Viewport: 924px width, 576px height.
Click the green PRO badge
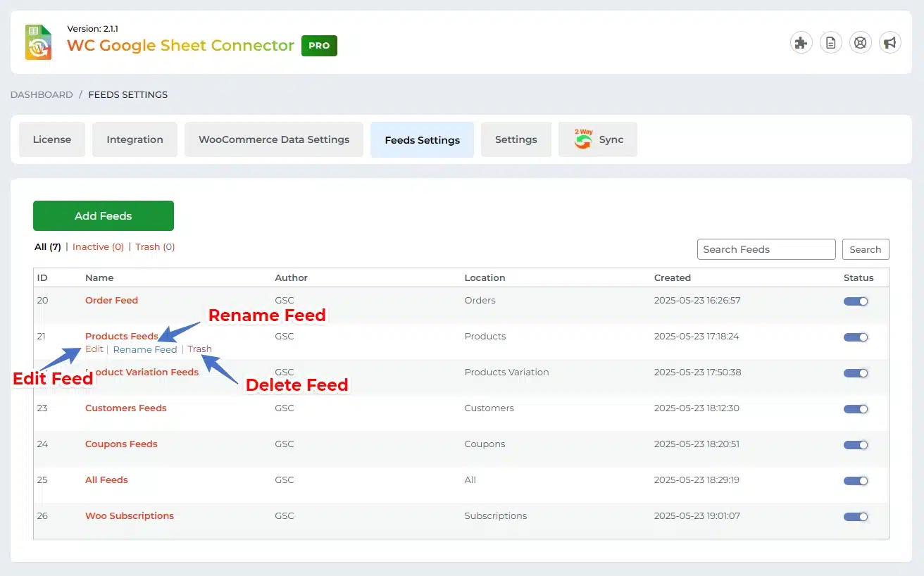click(x=319, y=46)
